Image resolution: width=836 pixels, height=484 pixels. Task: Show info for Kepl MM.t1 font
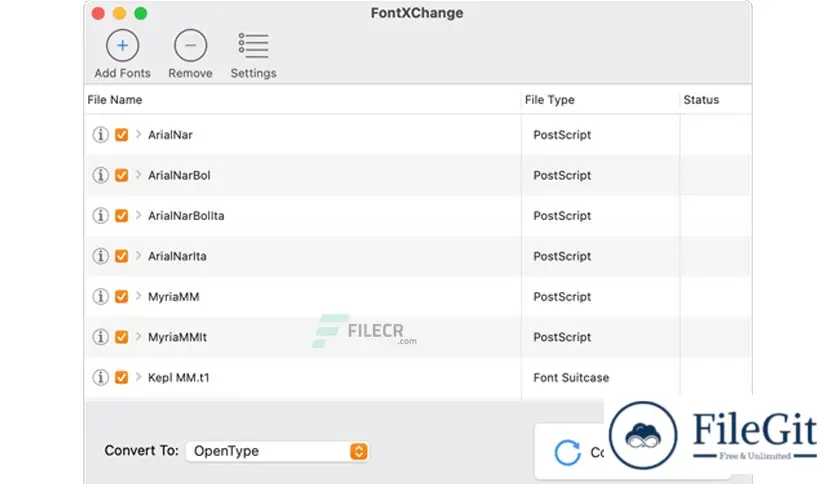point(100,377)
